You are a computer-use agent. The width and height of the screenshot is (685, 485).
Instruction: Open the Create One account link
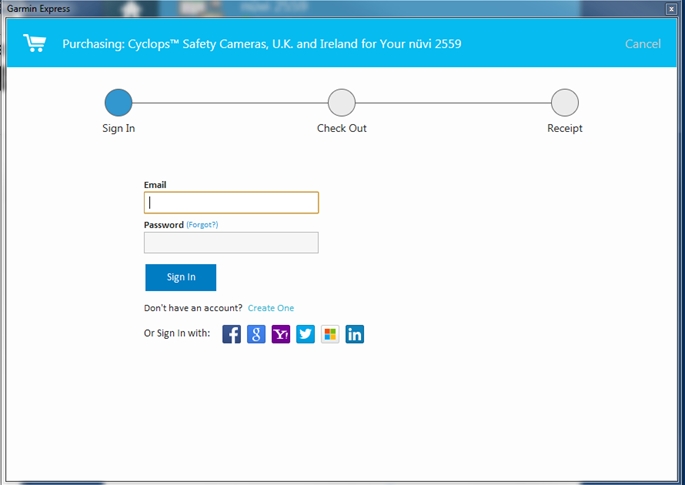271,308
